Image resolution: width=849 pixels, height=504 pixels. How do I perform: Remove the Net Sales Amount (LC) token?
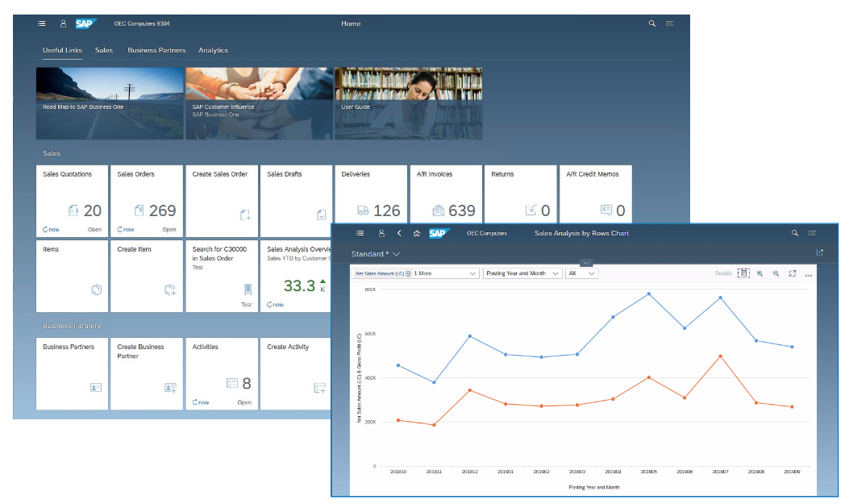(408, 273)
